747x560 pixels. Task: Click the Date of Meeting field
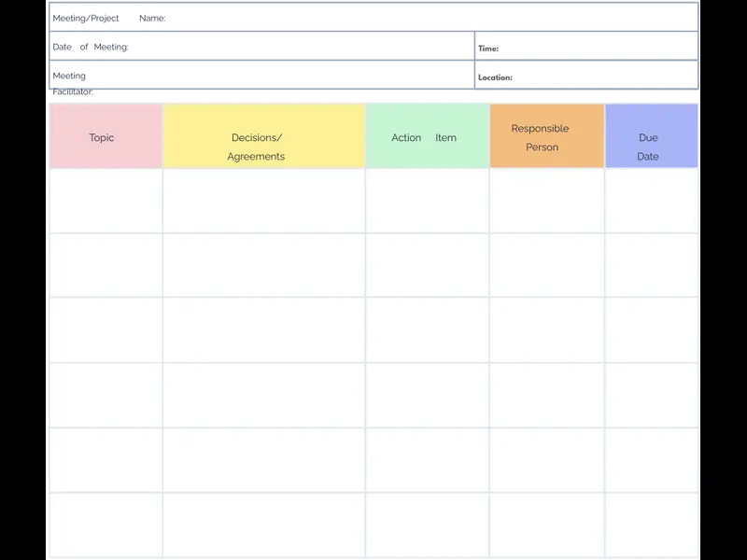(262, 46)
